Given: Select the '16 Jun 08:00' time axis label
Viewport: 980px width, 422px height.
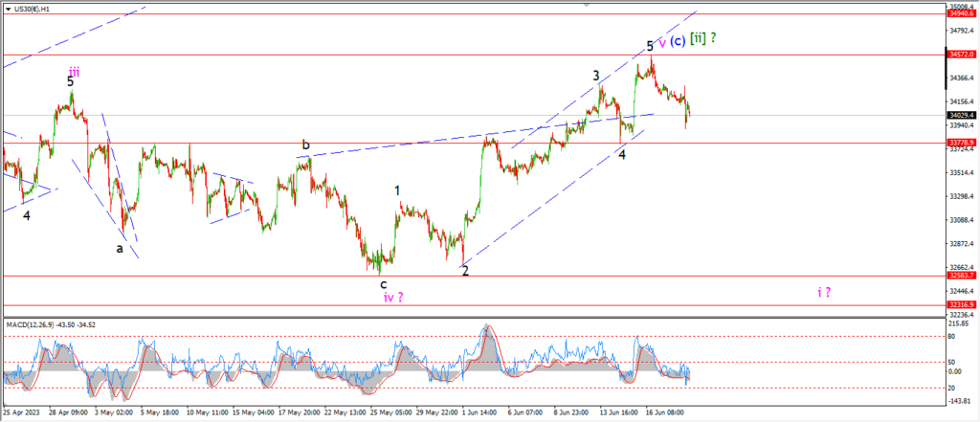Looking at the screenshot, I should (x=663, y=412).
